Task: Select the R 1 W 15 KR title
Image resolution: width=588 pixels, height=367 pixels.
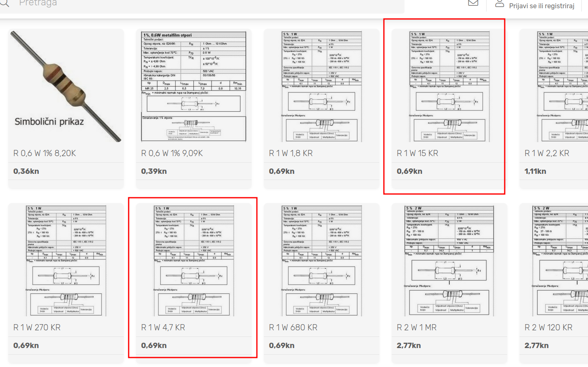Action: click(417, 153)
